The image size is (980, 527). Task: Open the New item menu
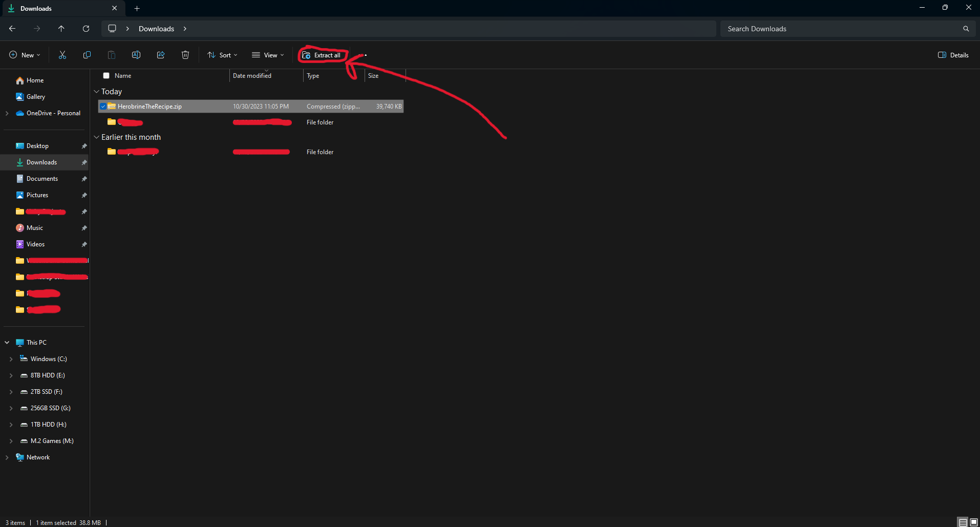(25, 55)
